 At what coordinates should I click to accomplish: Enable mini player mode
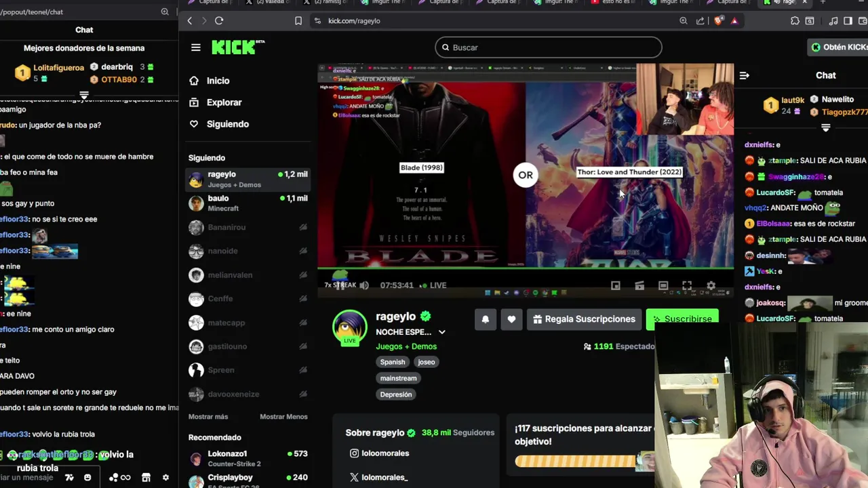pyautogui.click(x=616, y=285)
